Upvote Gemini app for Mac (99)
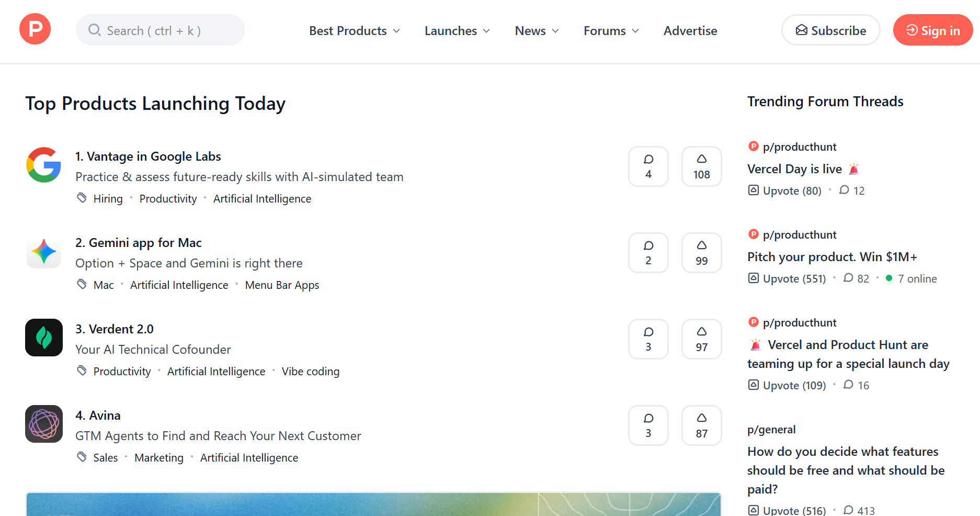 (702, 253)
